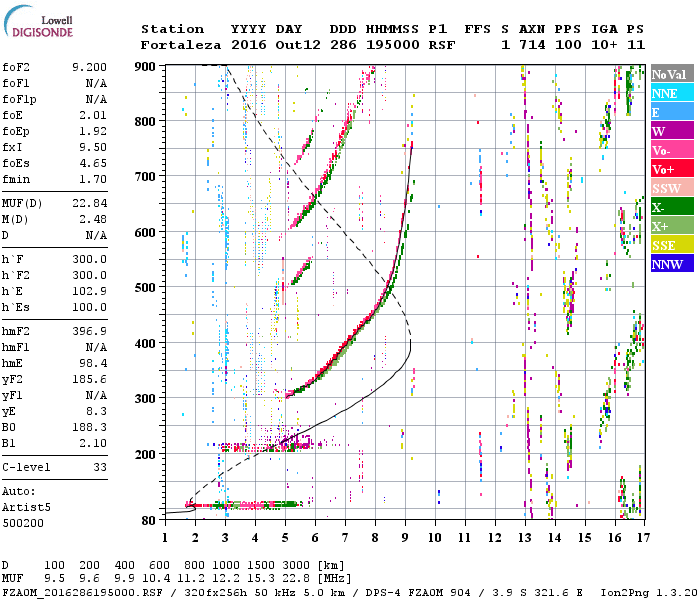This screenshot has height=600, width=700.
Task: Click the h`F2 value 300.0
Action: (89, 275)
